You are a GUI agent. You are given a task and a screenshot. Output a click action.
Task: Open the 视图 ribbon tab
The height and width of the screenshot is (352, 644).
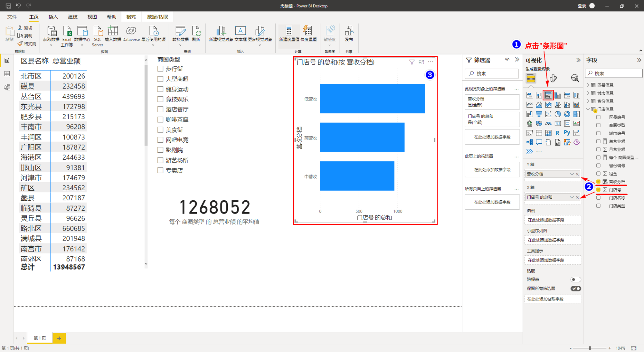pos(92,17)
